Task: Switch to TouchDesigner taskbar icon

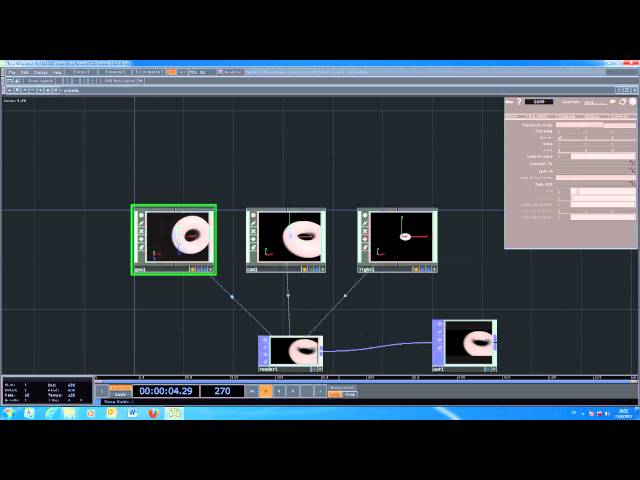Action: [x=174, y=413]
